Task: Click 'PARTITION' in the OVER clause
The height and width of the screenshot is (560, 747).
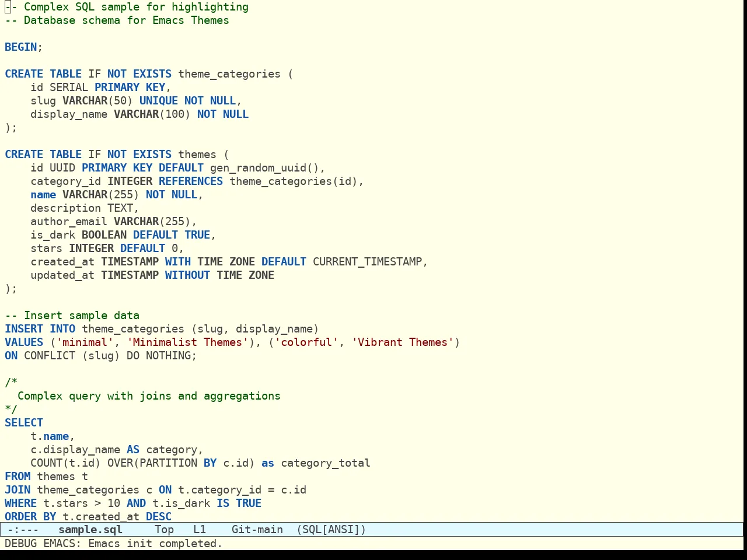Action: tap(169, 463)
